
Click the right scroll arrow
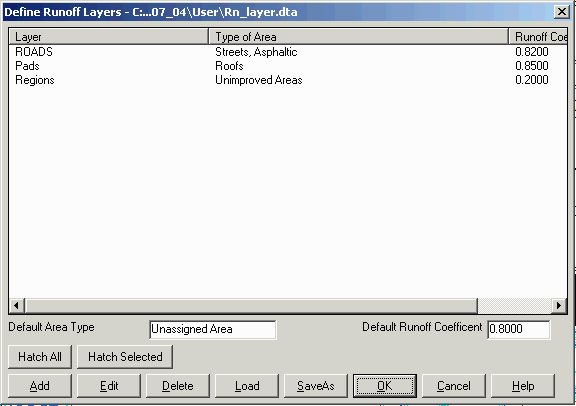click(559, 305)
